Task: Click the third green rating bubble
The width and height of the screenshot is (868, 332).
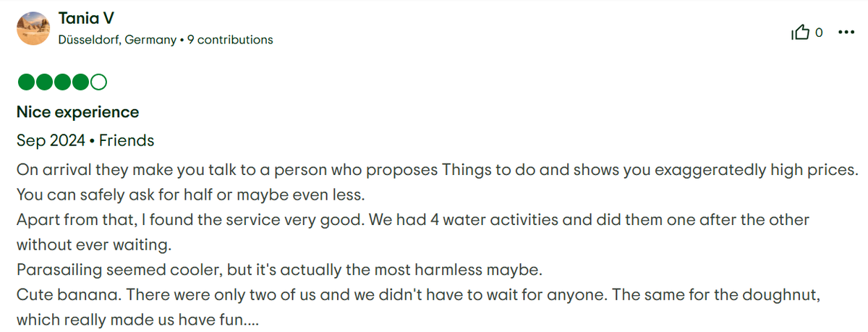Action: click(62, 82)
